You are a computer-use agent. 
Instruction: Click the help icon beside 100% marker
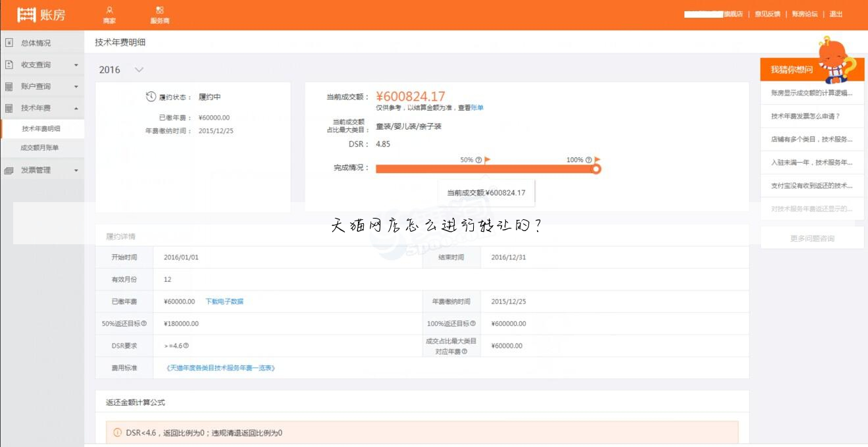(588, 160)
